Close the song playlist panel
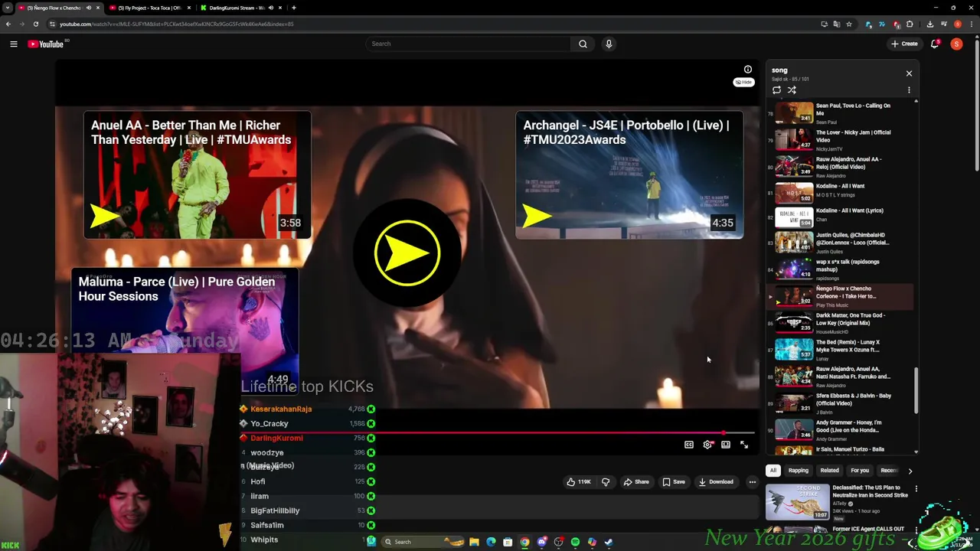 click(909, 73)
